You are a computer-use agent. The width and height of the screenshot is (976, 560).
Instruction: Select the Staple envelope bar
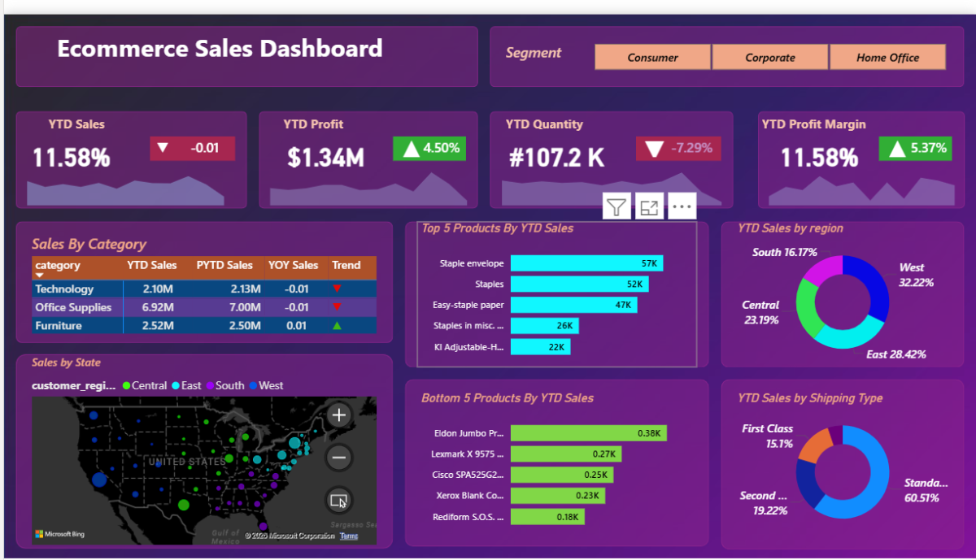(586, 263)
